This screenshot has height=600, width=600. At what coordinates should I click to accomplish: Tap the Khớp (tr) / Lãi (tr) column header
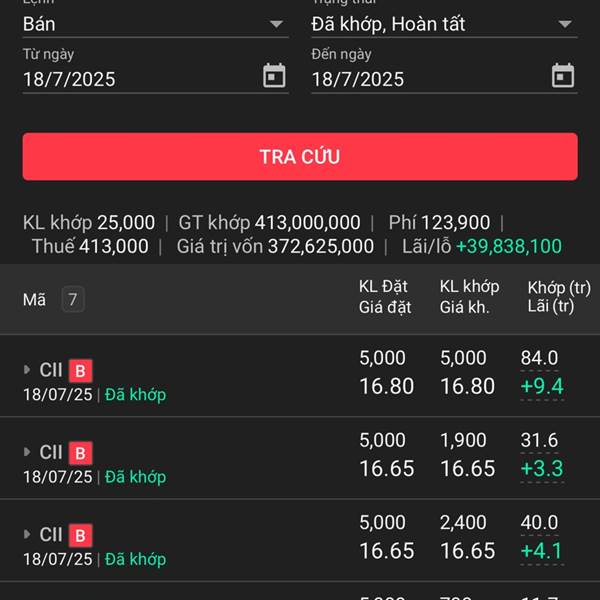559,297
